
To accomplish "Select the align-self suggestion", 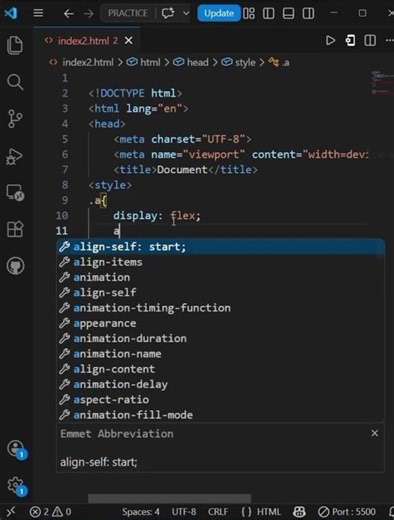I will 221,293.
